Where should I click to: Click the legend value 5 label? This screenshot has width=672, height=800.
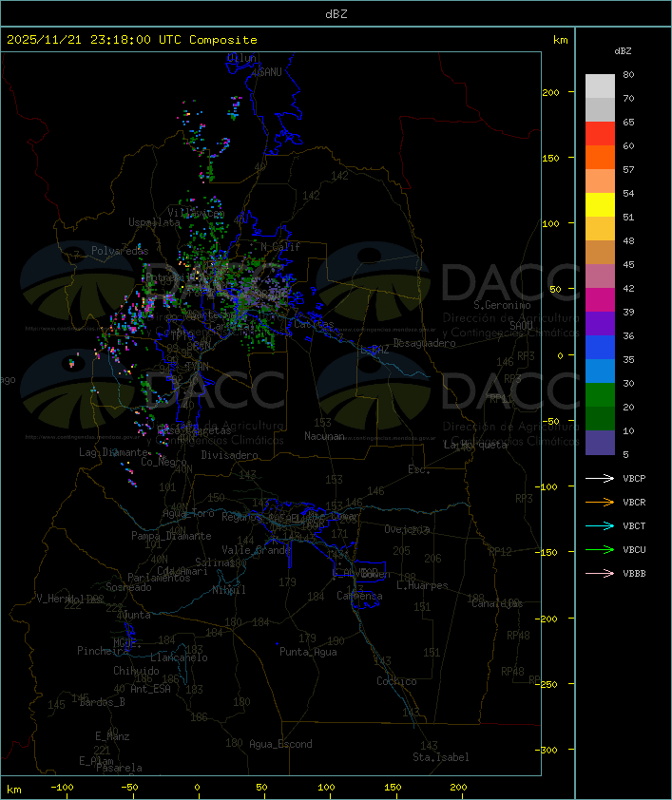(625, 454)
